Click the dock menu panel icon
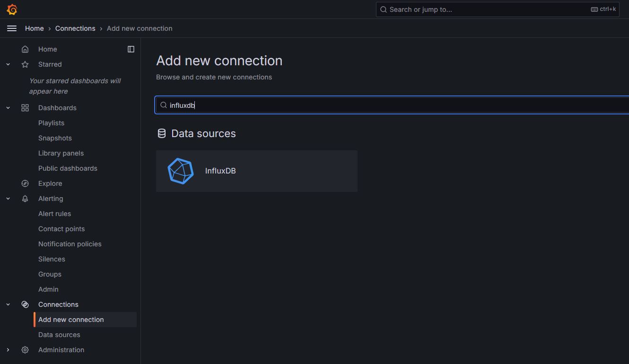The image size is (629, 364). pos(131,49)
